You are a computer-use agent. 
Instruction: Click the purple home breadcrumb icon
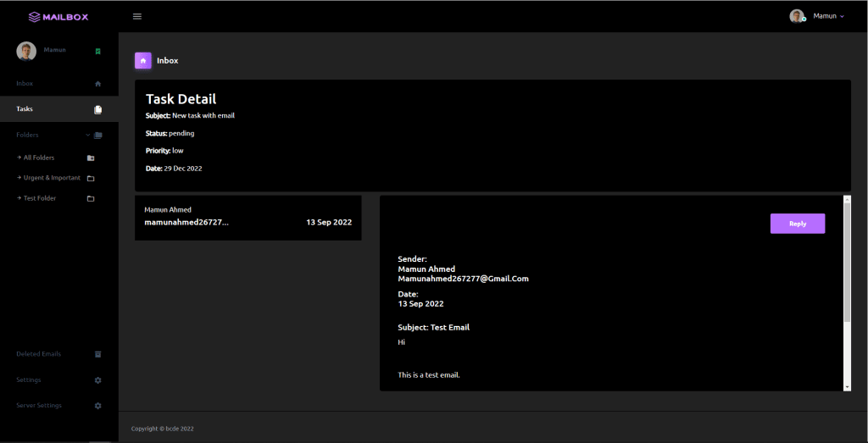point(142,61)
